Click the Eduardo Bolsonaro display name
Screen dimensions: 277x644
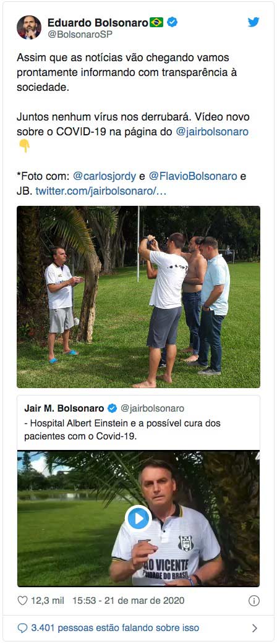(x=98, y=22)
